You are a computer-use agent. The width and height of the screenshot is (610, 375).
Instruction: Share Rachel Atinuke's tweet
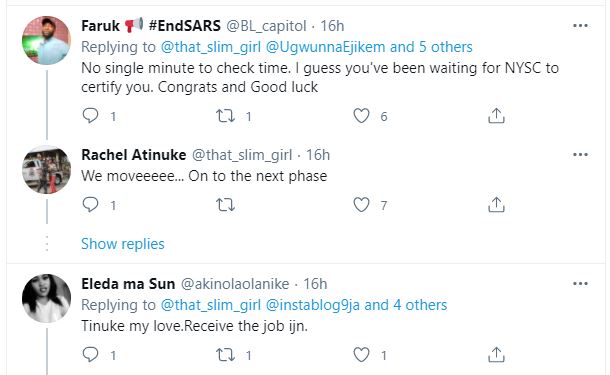click(496, 205)
